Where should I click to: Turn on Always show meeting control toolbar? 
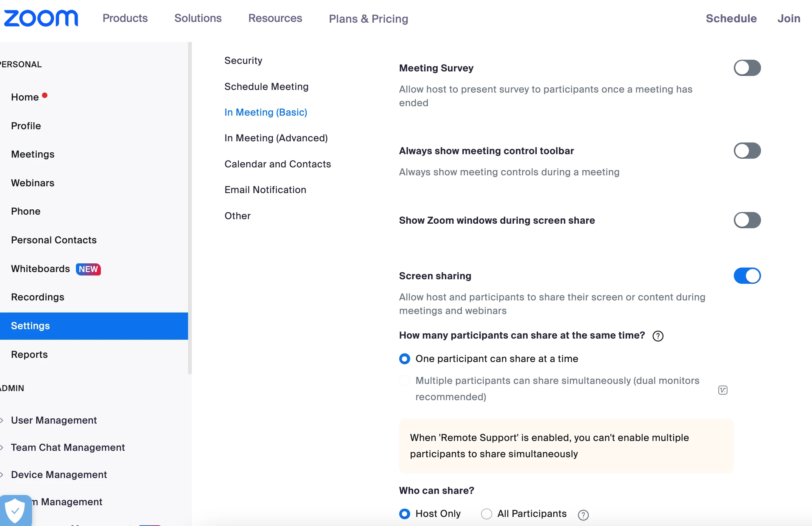tap(747, 151)
